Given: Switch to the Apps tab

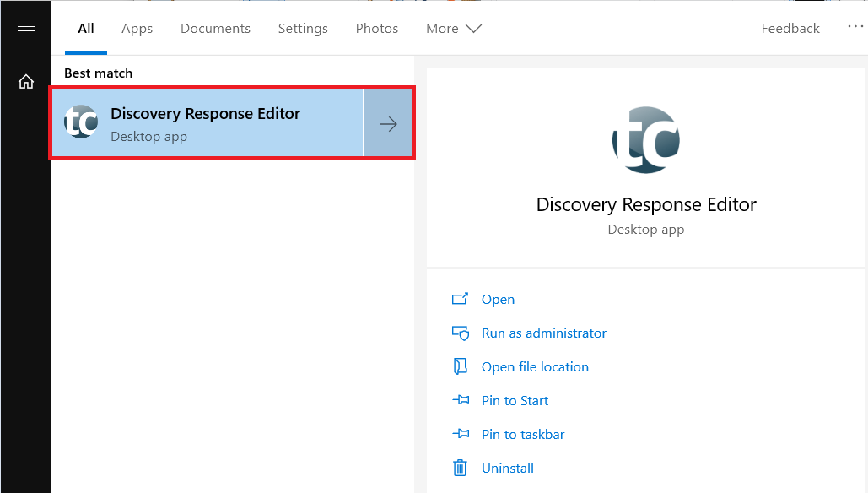Looking at the screenshot, I should coord(137,29).
